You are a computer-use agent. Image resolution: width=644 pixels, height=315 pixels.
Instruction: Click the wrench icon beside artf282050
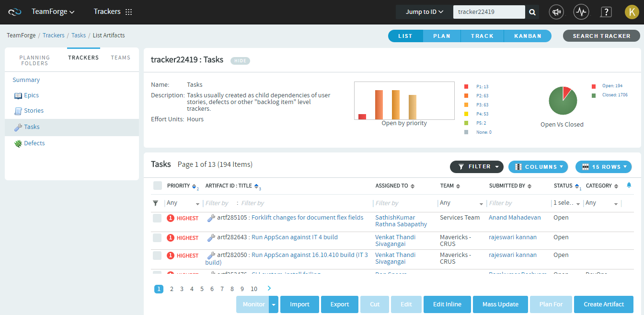click(x=211, y=256)
